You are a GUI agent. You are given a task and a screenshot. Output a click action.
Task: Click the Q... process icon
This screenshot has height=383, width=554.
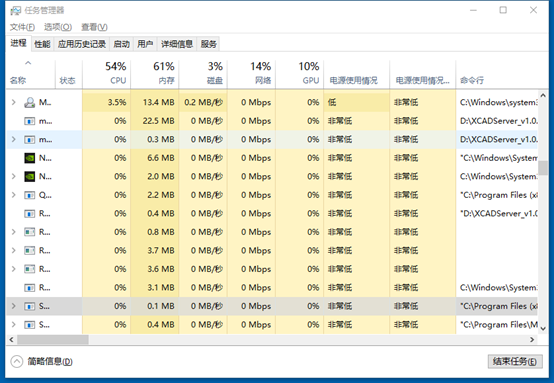[29, 195]
